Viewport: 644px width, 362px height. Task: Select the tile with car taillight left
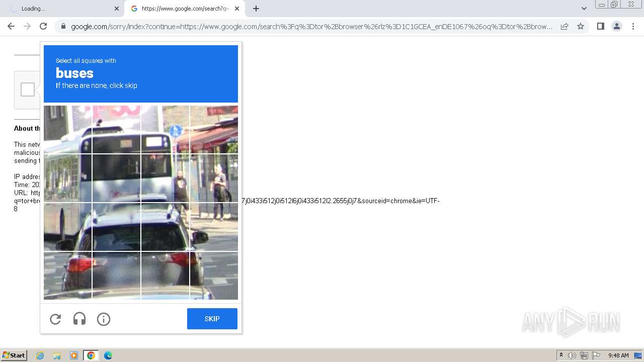tap(67, 276)
